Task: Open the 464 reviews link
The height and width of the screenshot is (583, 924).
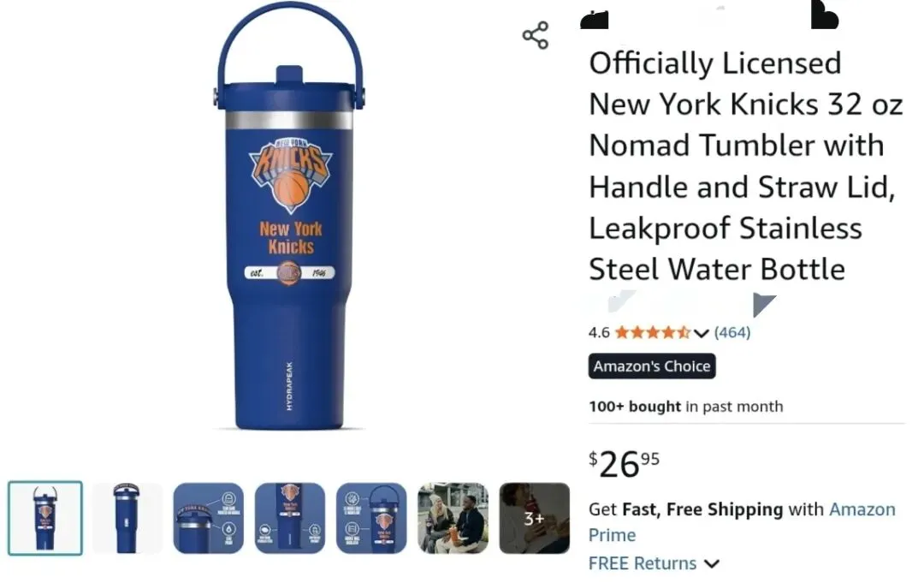Action: [x=731, y=332]
